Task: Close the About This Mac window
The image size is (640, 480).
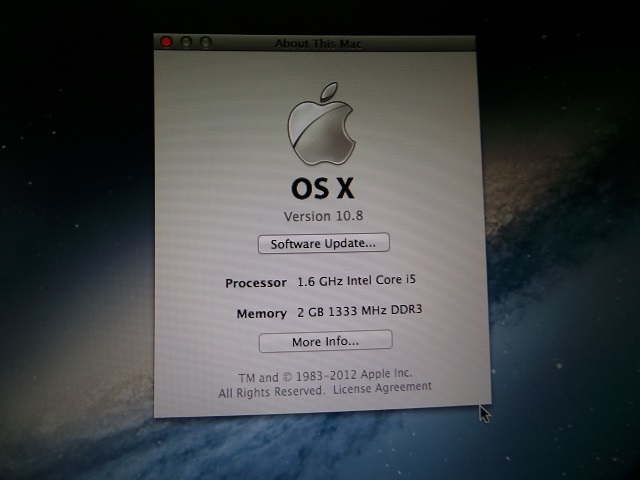Action: (166, 42)
